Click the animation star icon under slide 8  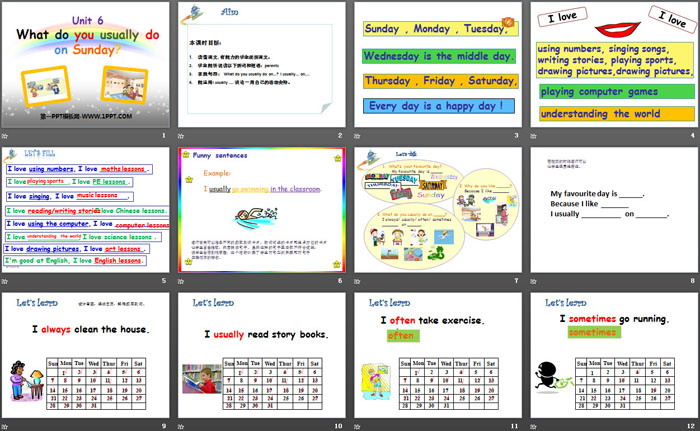533,281
